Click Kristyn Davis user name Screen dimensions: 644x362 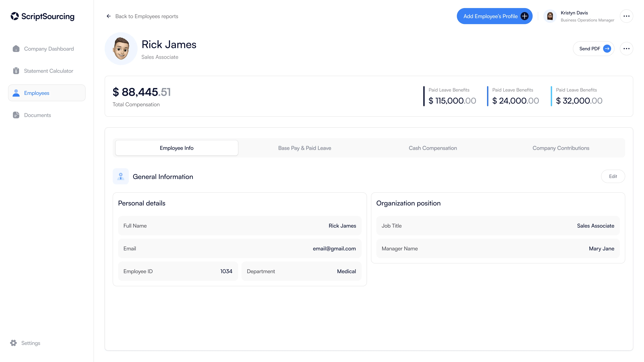coord(574,13)
